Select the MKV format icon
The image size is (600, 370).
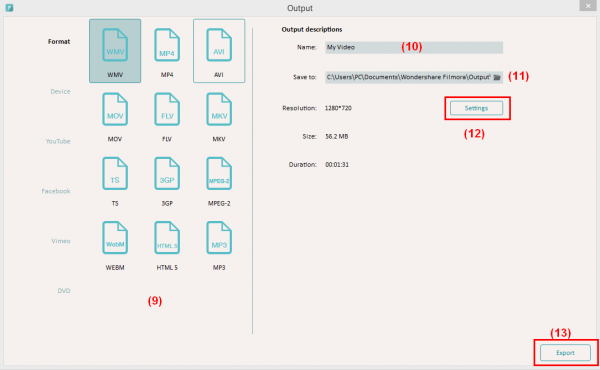pyautogui.click(x=219, y=109)
